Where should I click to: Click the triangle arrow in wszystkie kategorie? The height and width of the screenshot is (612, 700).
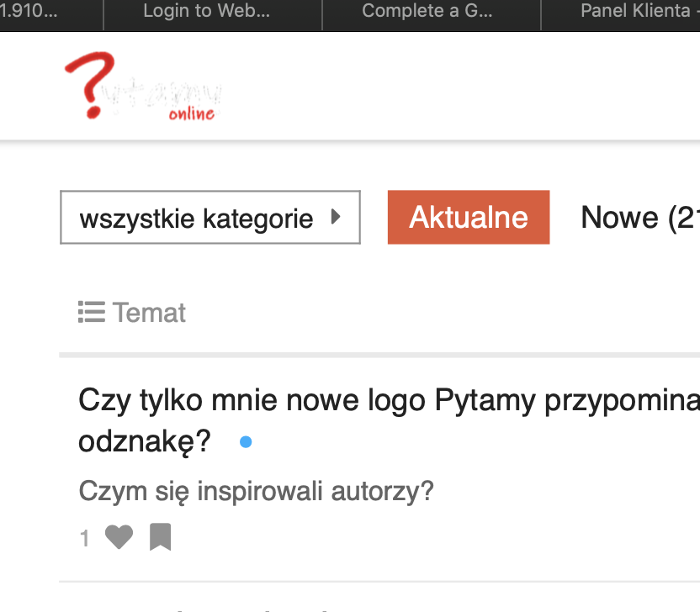pos(336,217)
